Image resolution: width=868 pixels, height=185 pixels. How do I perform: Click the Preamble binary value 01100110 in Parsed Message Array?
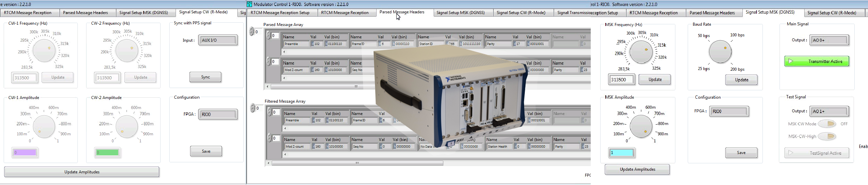[336, 44]
